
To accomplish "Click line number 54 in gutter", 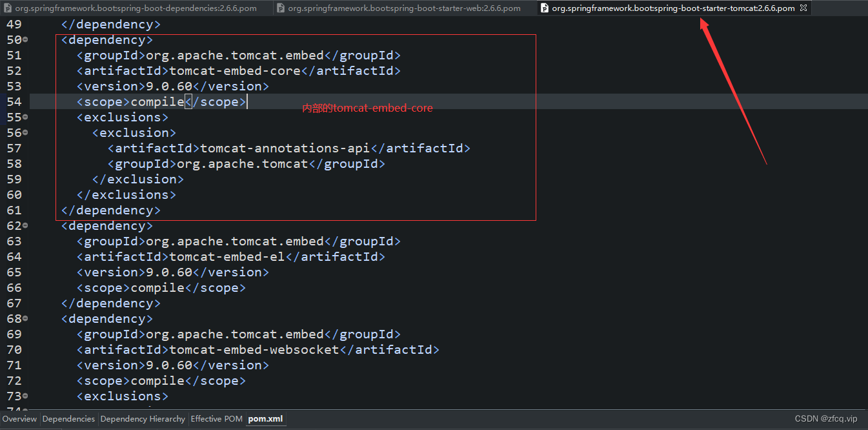I will (x=14, y=101).
